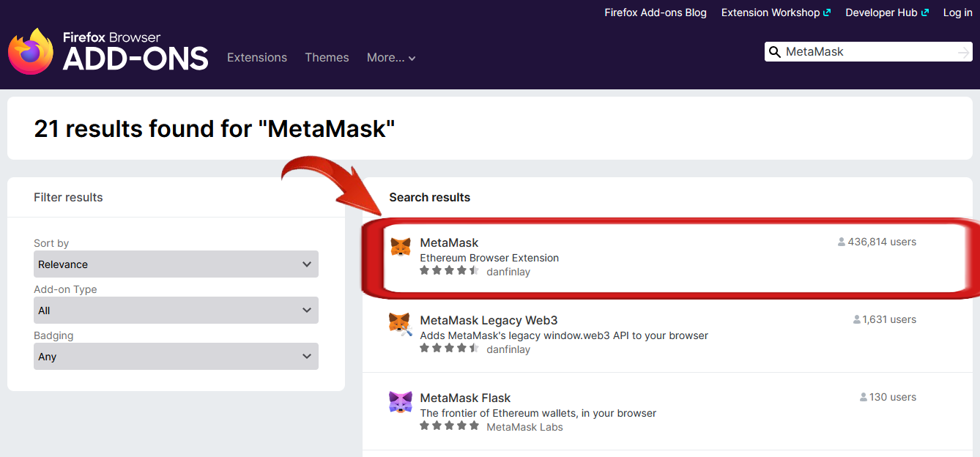Click the purple MetaMask Flask icon

point(401,402)
